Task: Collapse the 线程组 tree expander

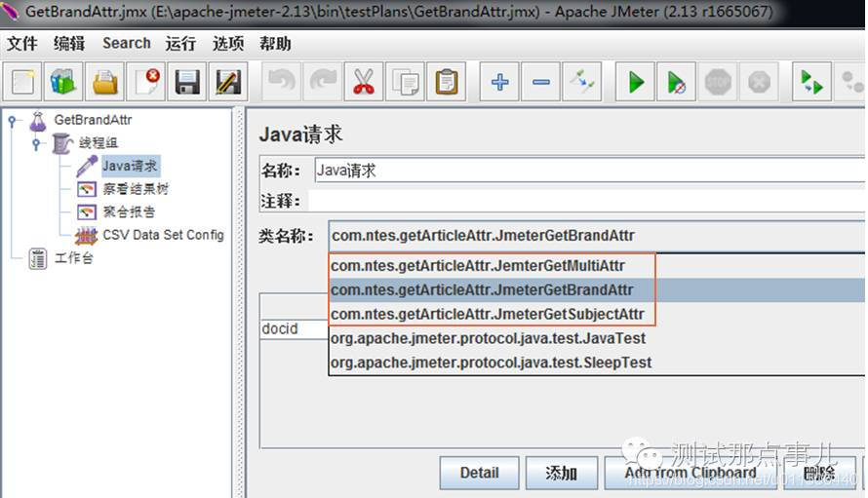Action: 36,143
